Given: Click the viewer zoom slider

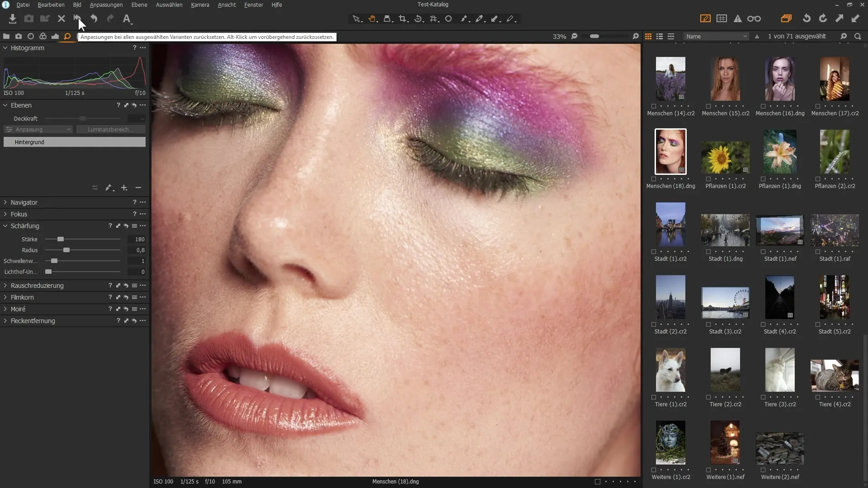Looking at the screenshot, I should click(605, 36).
